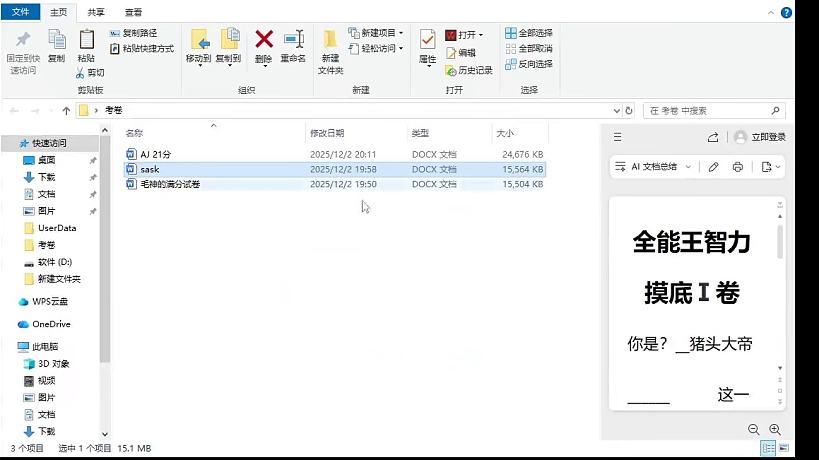The image size is (819, 460).
Task: Click the Cut scissors button
Action: point(90,73)
